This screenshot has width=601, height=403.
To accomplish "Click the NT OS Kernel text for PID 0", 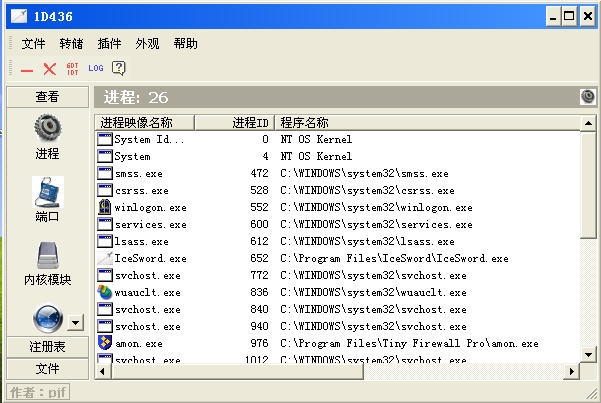I will pyautogui.click(x=316, y=139).
